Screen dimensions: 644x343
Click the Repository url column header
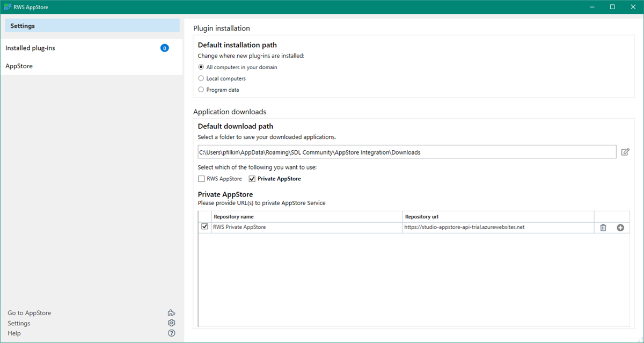point(499,216)
